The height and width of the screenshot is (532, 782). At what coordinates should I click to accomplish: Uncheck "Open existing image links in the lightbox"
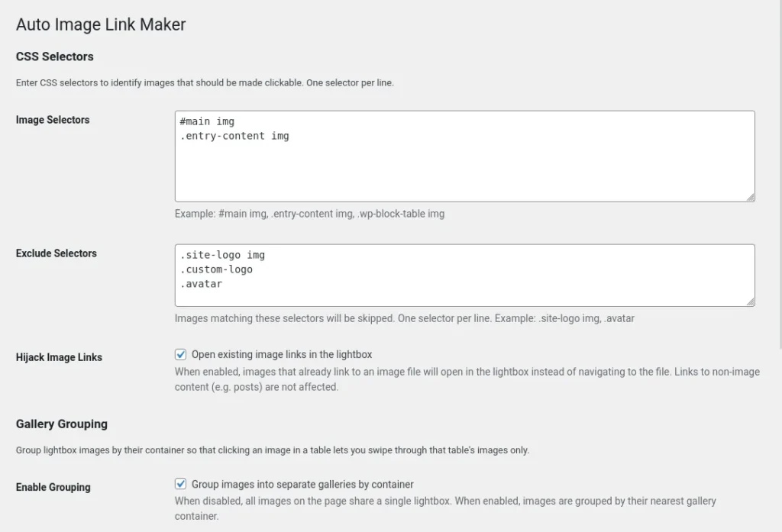181,354
